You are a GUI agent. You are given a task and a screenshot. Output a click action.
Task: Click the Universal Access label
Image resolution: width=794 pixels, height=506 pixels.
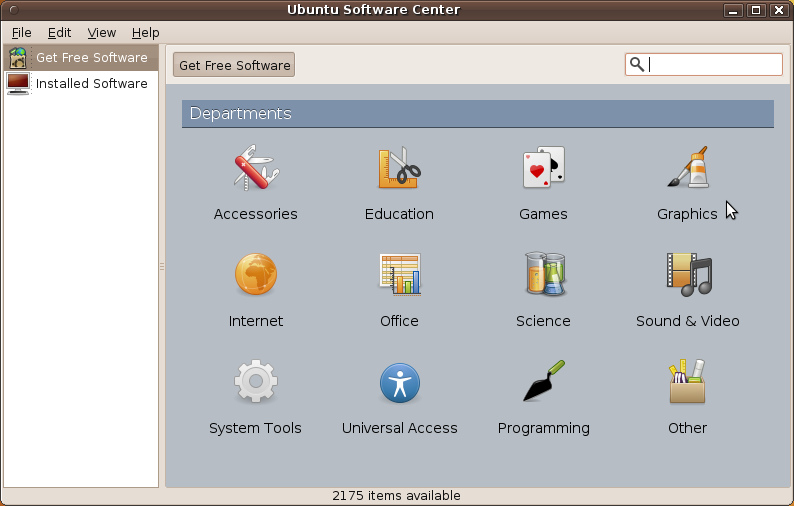click(x=400, y=428)
